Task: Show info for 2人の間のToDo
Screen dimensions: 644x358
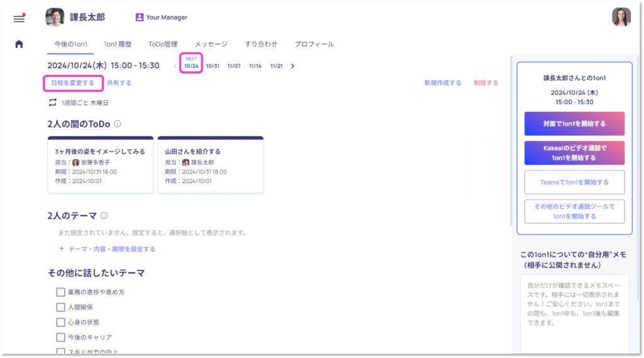Action: [x=118, y=124]
